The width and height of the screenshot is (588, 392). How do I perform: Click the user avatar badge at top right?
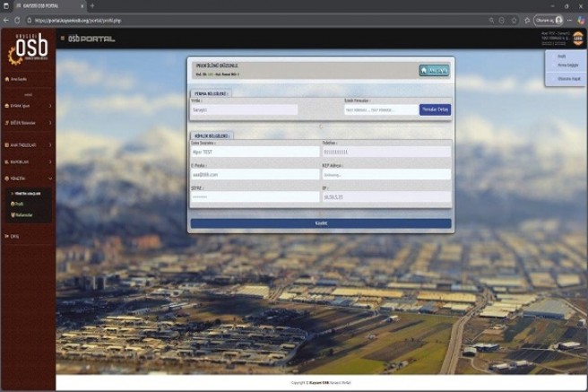point(578,38)
